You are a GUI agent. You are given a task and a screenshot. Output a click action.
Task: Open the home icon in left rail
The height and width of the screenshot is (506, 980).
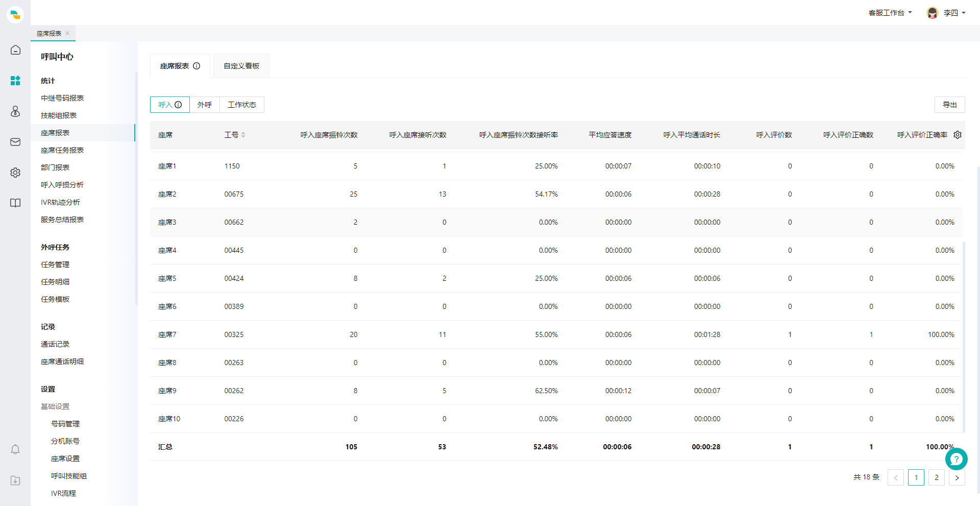15,50
